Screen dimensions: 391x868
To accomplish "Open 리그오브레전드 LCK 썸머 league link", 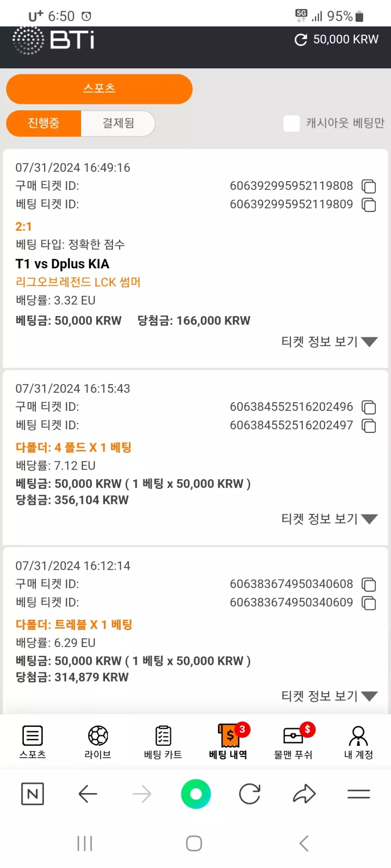I will pos(78,282).
